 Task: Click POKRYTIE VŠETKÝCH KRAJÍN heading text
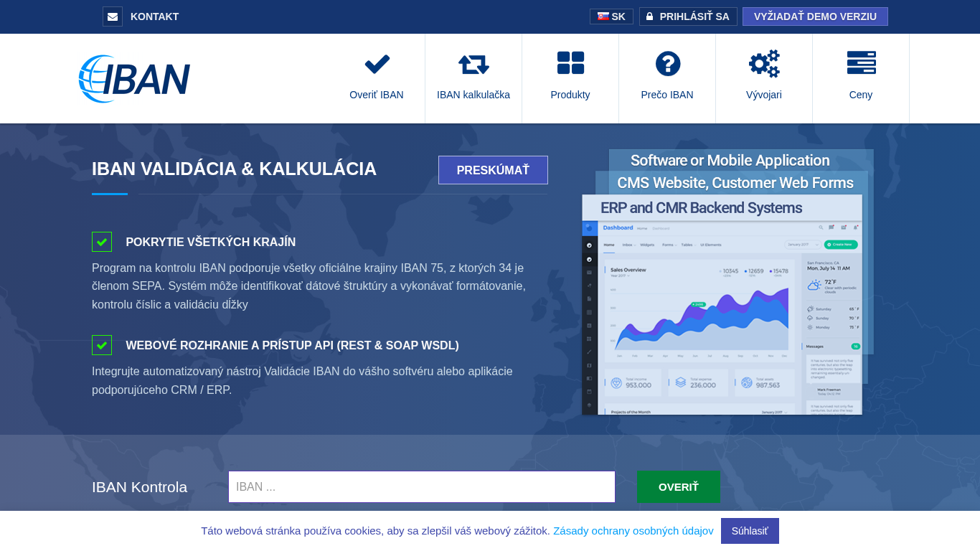coord(210,242)
